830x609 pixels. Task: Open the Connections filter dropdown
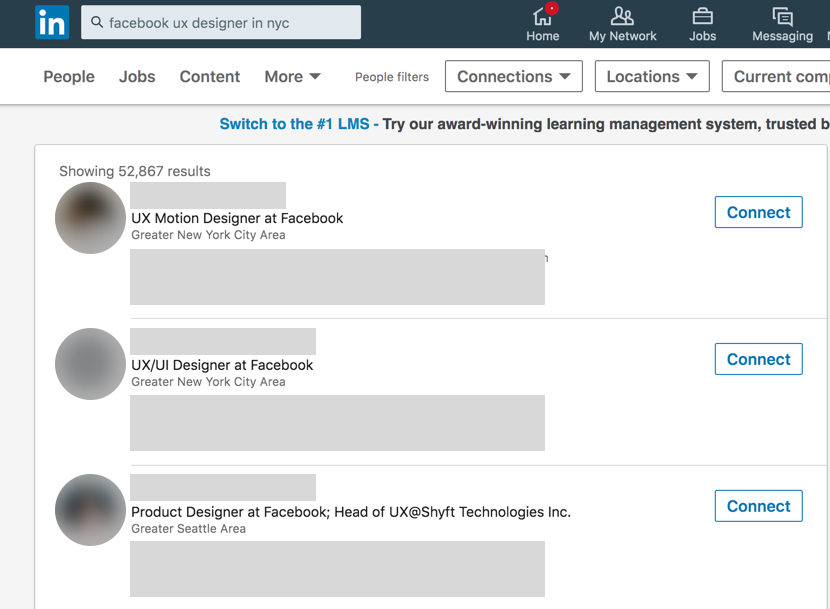(513, 76)
